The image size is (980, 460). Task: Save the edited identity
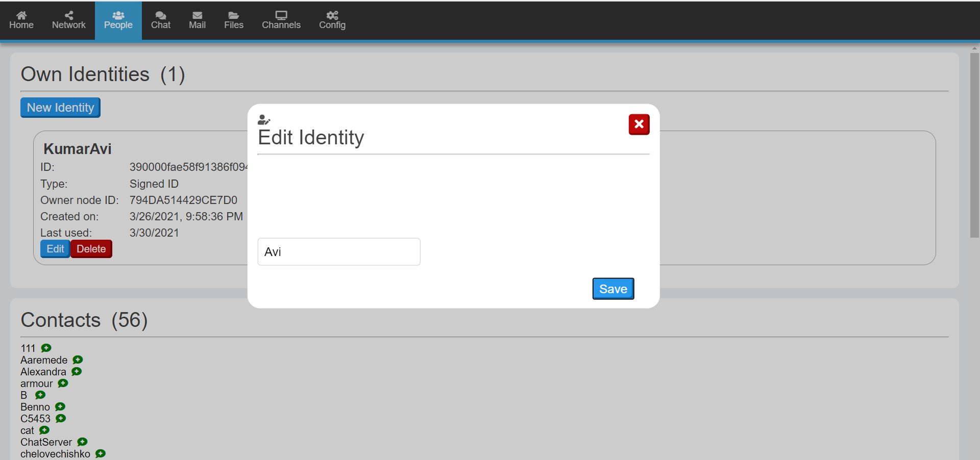coord(612,289)
